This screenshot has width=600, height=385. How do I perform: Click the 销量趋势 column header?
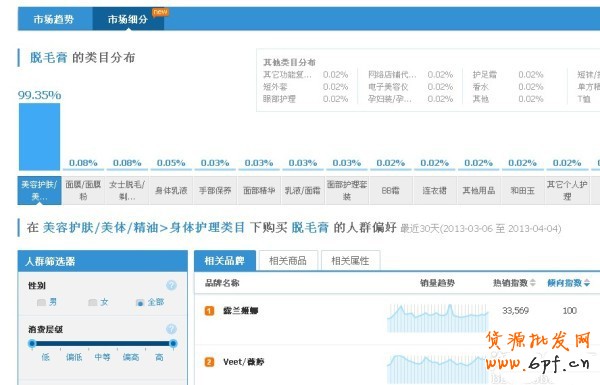pyautogui.click(x=437, y=283)
